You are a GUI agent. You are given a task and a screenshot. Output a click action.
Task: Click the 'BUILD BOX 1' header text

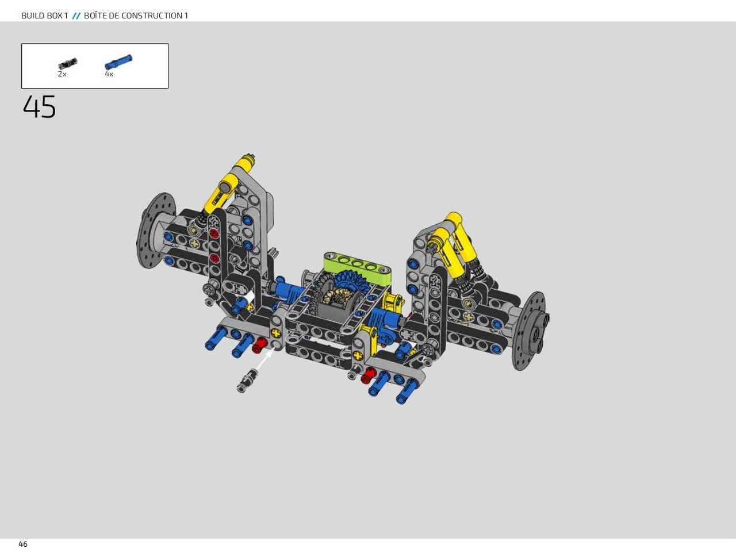tap(44, 16)
